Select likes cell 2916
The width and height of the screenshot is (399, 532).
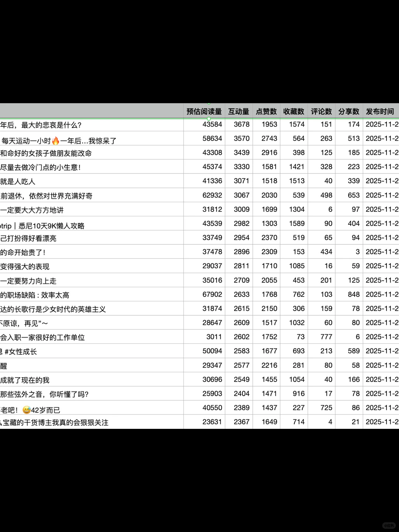click(x=266, y=152)
